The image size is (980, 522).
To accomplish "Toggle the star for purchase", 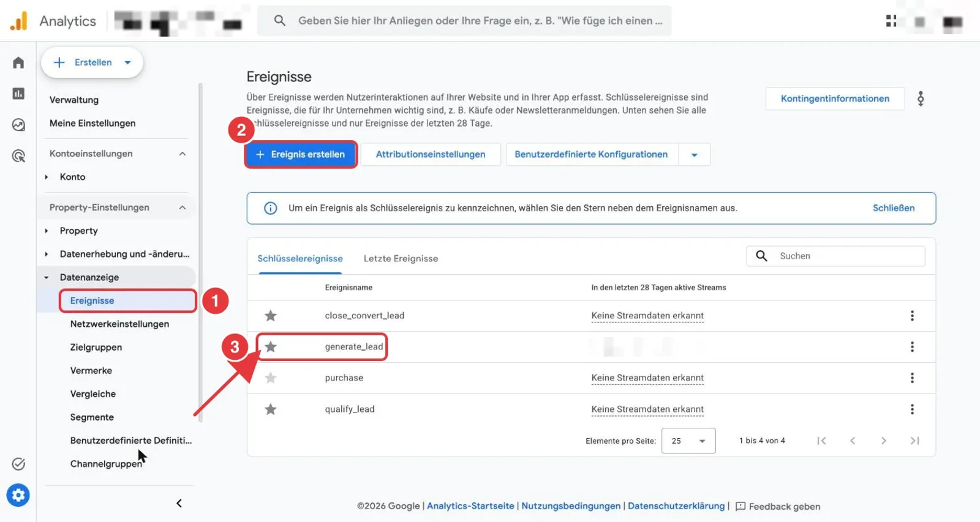I will click(270, 378).
